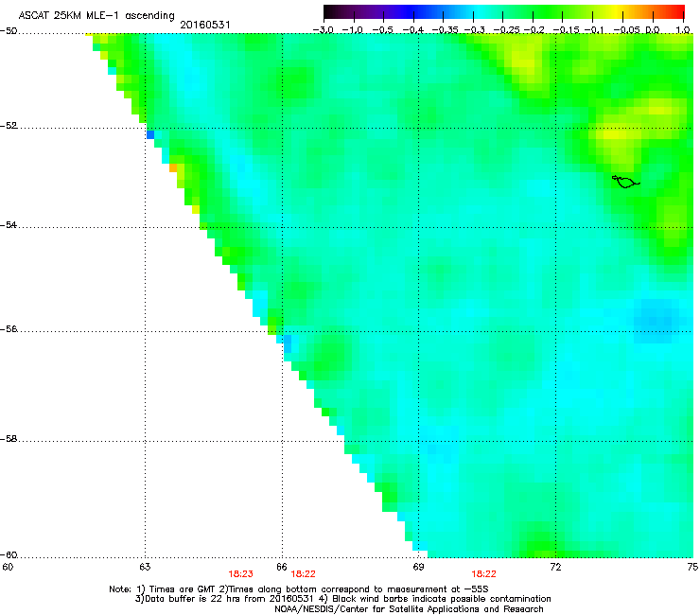
Task: Click the -0.25 color scale label
Action: click(x=507, y=30)
